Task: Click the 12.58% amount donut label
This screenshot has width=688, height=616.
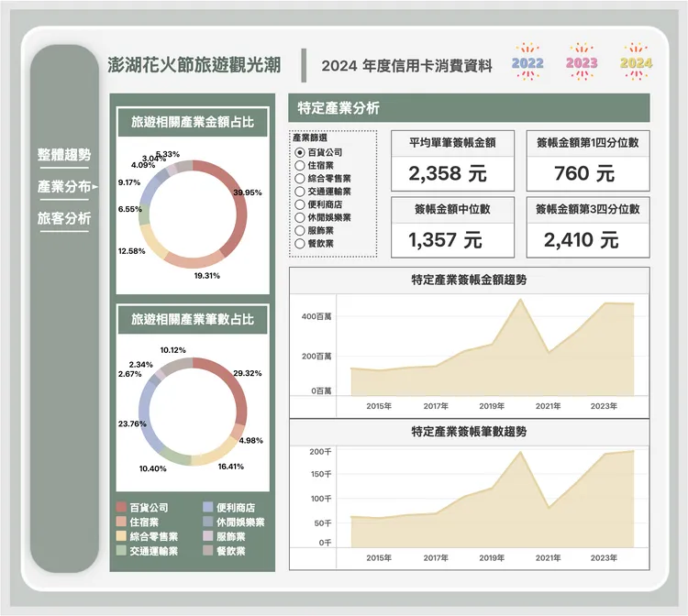Action: pyautogui.click(x=131, y=251)
